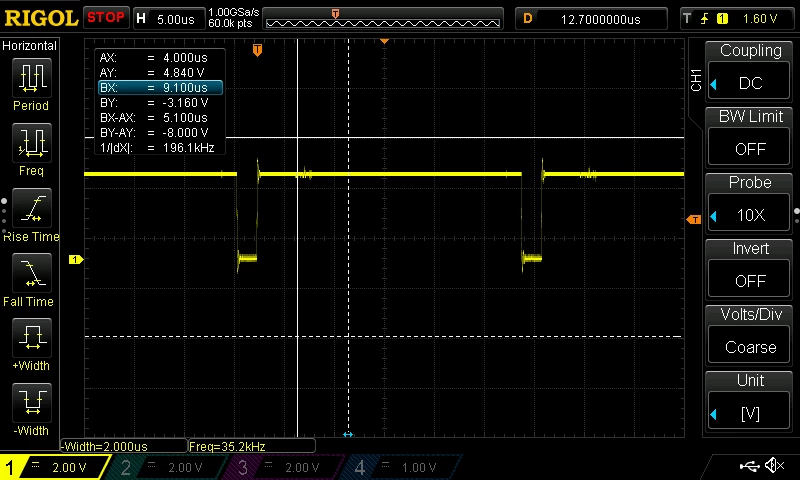800x480 pixels.
Task: Open the Probe 10X ratio dropdown
Action: (750, 215)
